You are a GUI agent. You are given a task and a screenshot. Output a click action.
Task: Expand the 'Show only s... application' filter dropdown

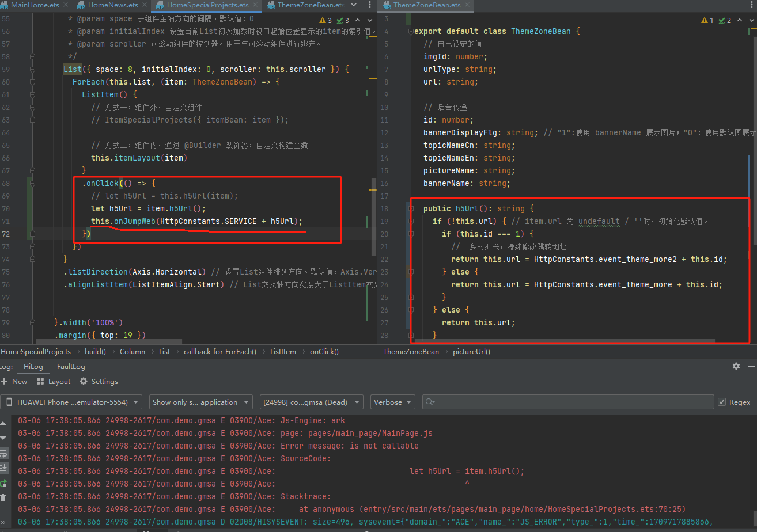(200, 402)
